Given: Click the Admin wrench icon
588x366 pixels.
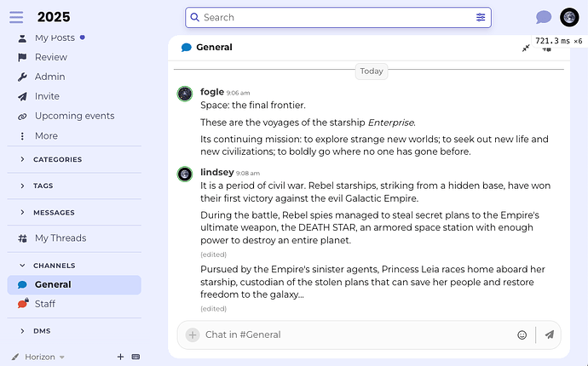Looking at the screenshot, I should [x=22, y=77].
